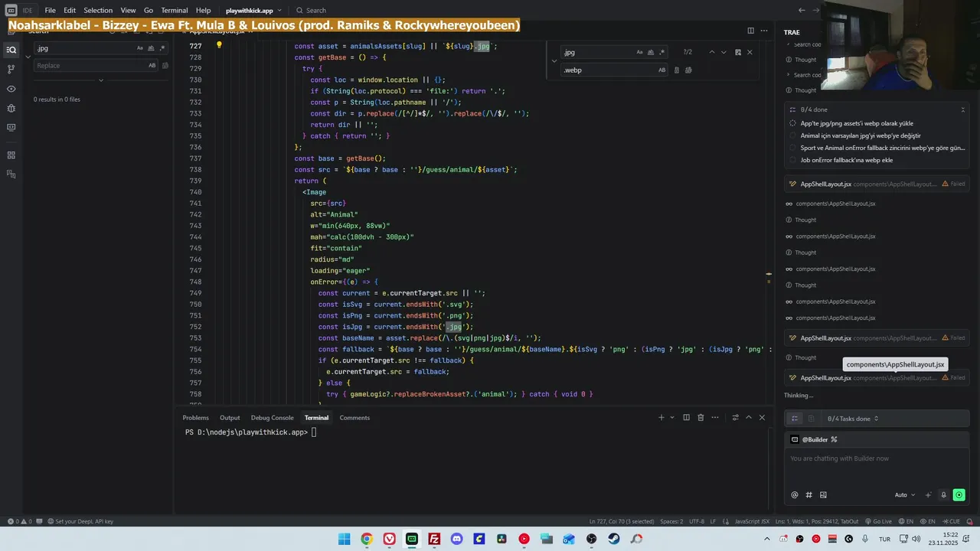This screenshot has height=551, width=980.
Task: Toggle regex in sidebar search field
Action: 162,47
